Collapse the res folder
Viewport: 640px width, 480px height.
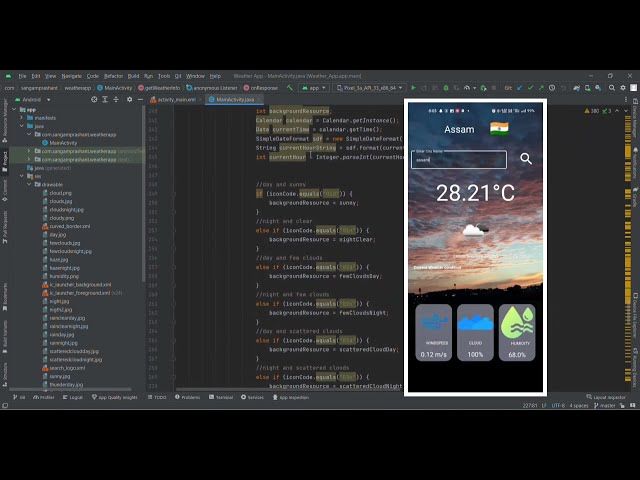[22, 176]
